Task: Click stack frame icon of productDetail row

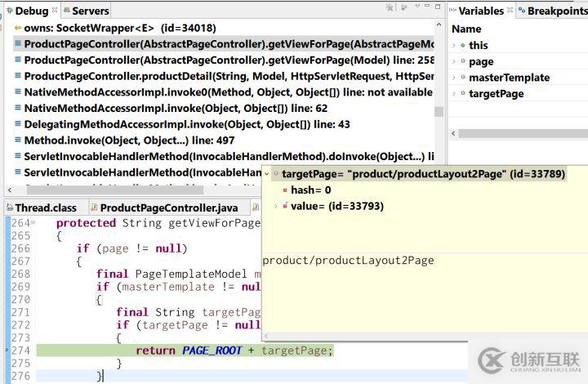Action: pyautogui.click(x=18, y=75)
